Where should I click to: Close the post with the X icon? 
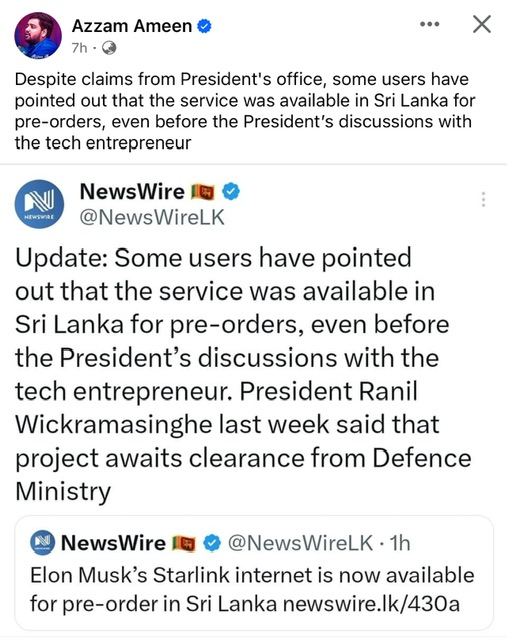pos(482,24)
